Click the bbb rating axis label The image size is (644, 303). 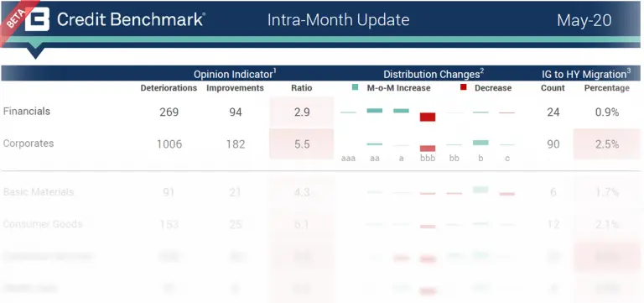click(x=428, y=159)
